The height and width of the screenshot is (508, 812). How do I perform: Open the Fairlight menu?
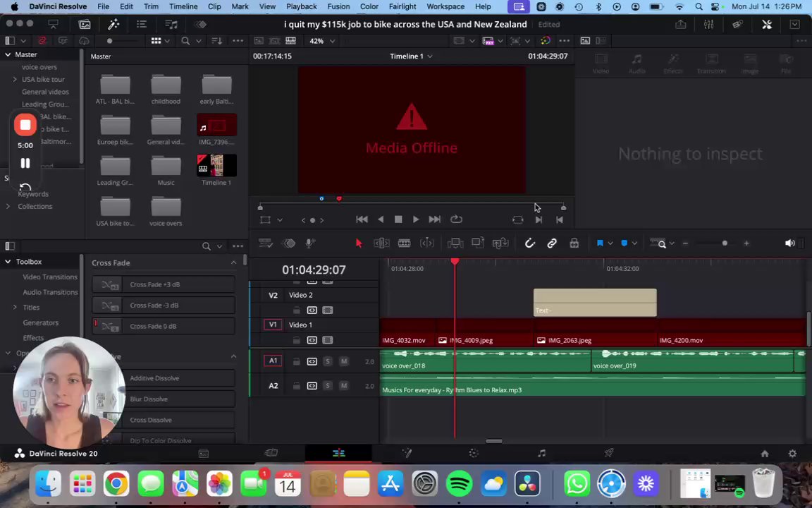(402, 6)
